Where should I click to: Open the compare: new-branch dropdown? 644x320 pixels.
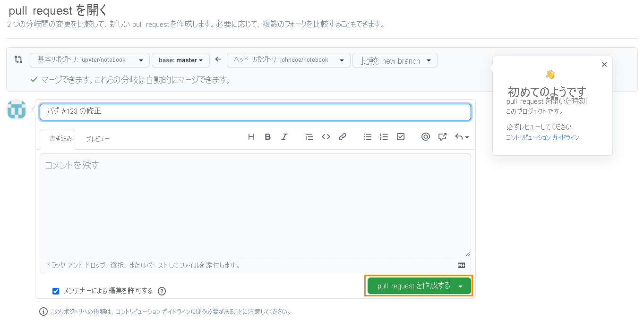(x=395, y=60)
